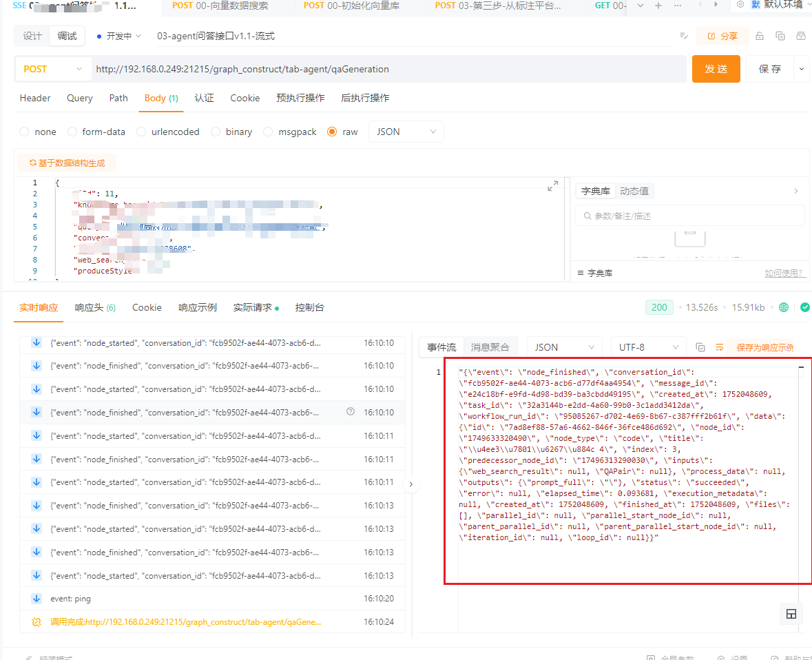Viewport: 812px width, 660px height.
Task: Click the globe network icon by response size
Action: pyautogui.click(x=784, y=307)
